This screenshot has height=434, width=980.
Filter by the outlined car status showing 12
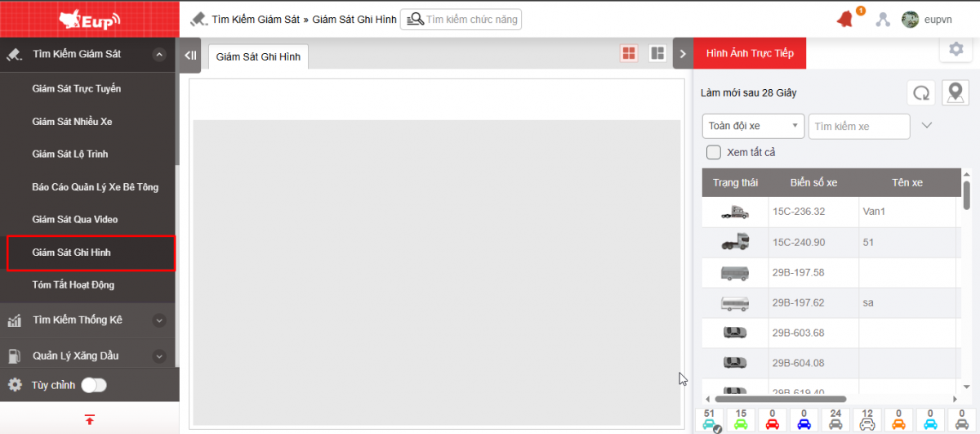pos(867,420)
